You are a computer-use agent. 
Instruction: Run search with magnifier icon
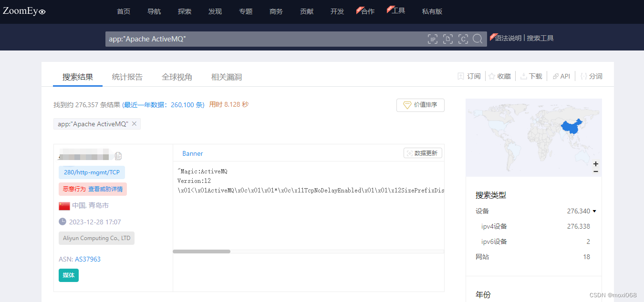tap(478, 39)
